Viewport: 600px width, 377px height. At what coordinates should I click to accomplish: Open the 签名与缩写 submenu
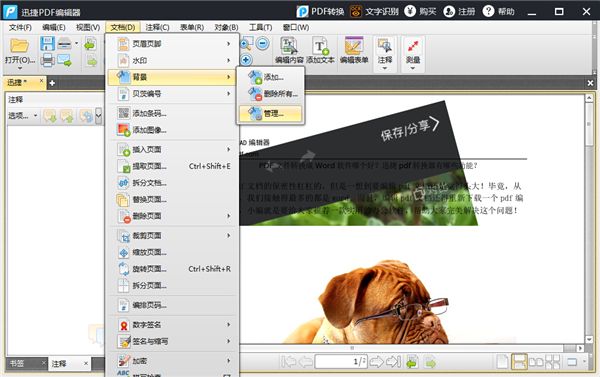(x=172, y=341)
